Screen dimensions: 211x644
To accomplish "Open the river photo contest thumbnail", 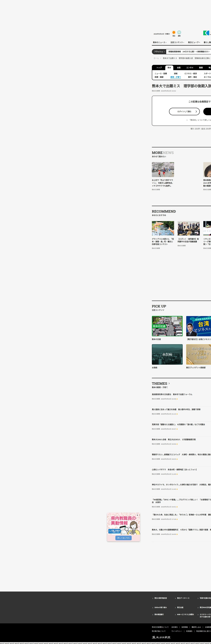I will 163,228.
